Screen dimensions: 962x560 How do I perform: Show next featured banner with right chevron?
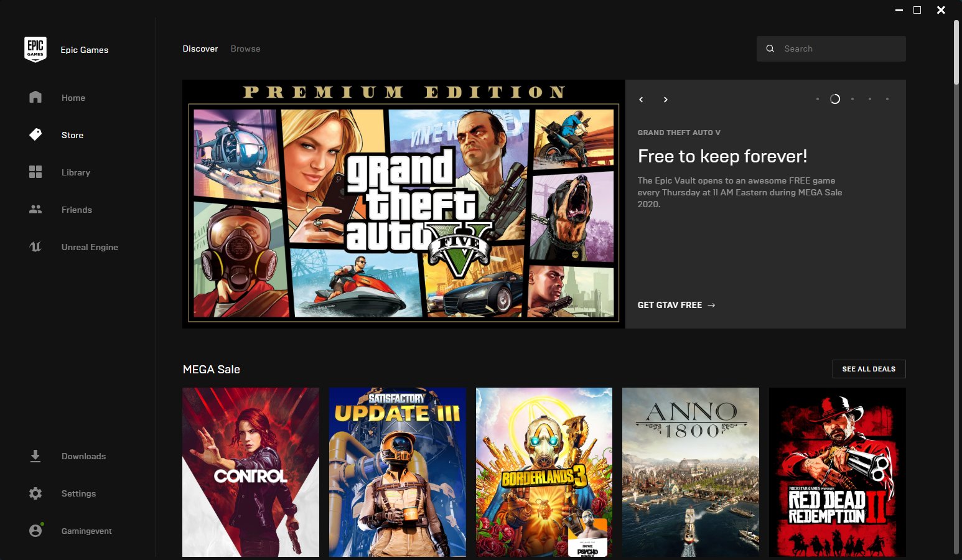tap(666, 100)
